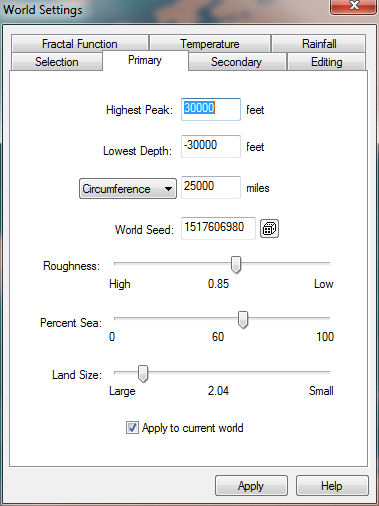
Task: Click the Circumference miles value field
Action: click(211, 187)
